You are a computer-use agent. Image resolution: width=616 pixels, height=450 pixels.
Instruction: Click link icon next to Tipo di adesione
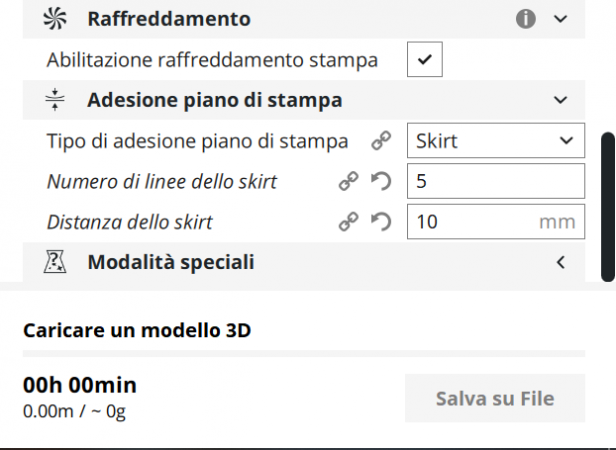click(x=381, y=141)
